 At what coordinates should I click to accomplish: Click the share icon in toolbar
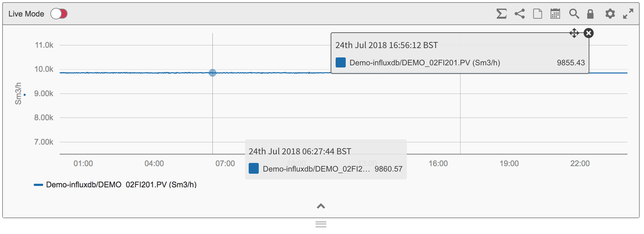[x=520, y=14]
